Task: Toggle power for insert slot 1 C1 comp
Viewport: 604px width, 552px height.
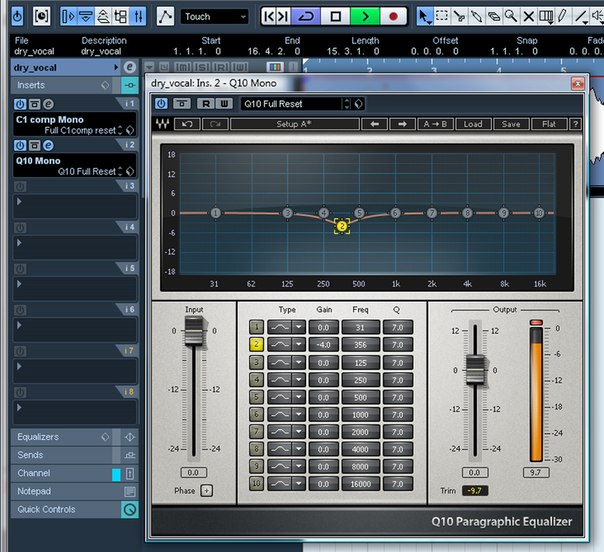Action: pos(20,104)
